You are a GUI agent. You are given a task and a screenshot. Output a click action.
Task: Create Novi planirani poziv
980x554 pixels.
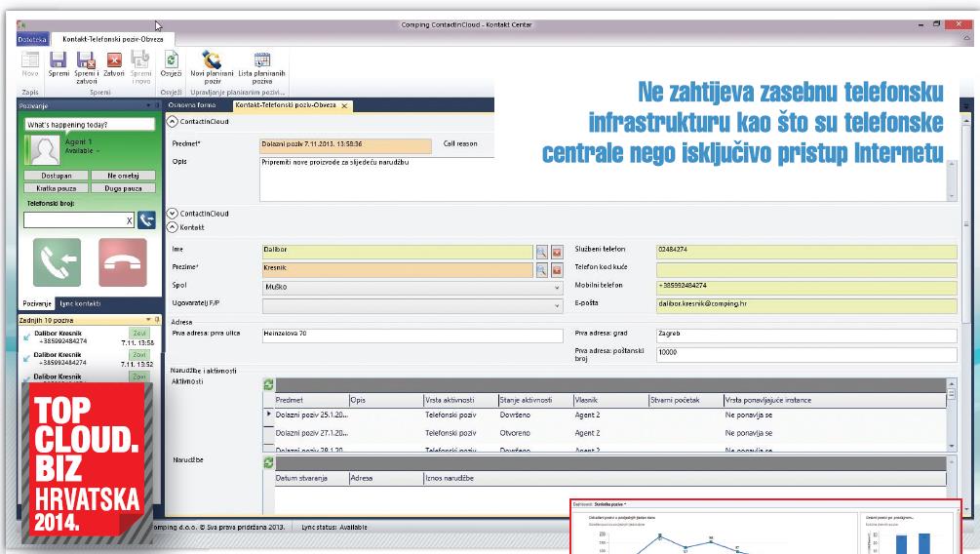pos(212,60)
